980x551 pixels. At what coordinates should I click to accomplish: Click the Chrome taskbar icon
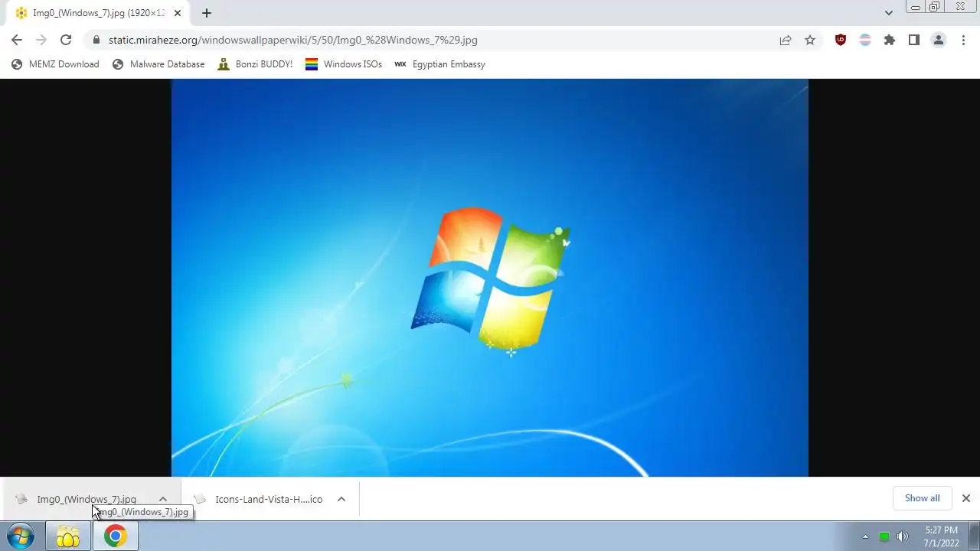coord(115,536)
